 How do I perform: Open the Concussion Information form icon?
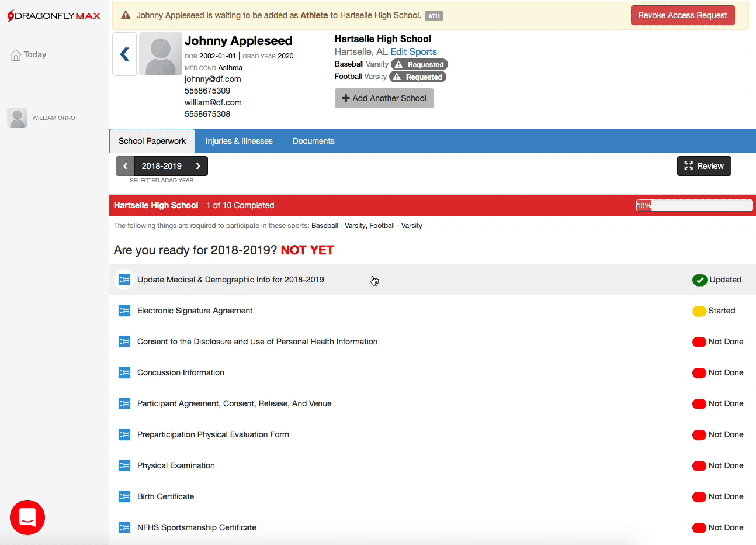[x=124, y=372]
